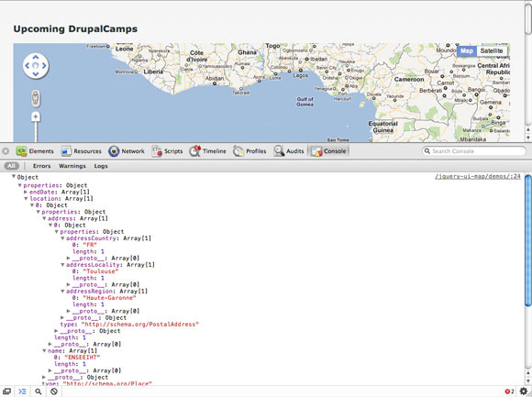This screenshot has height=397, width=532.
Task: Pan the map up with arrow
Action: pyautogui.click(x=36, y=57)
